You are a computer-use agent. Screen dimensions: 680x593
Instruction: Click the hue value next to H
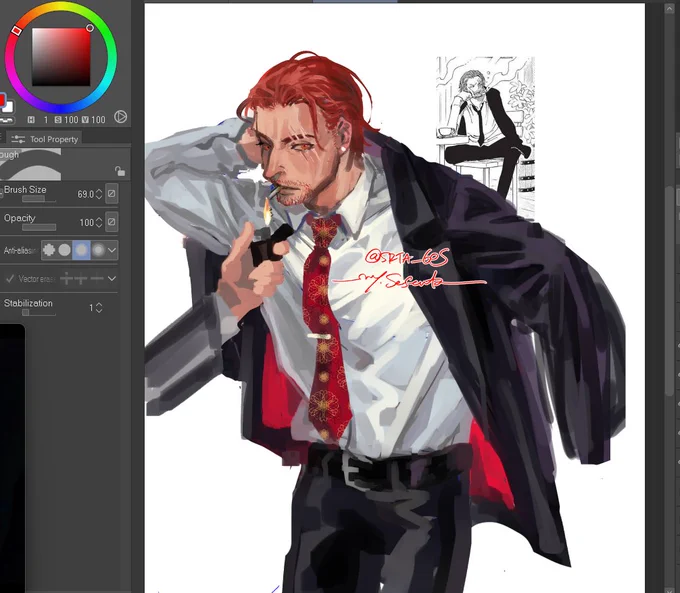pos(46,120)
